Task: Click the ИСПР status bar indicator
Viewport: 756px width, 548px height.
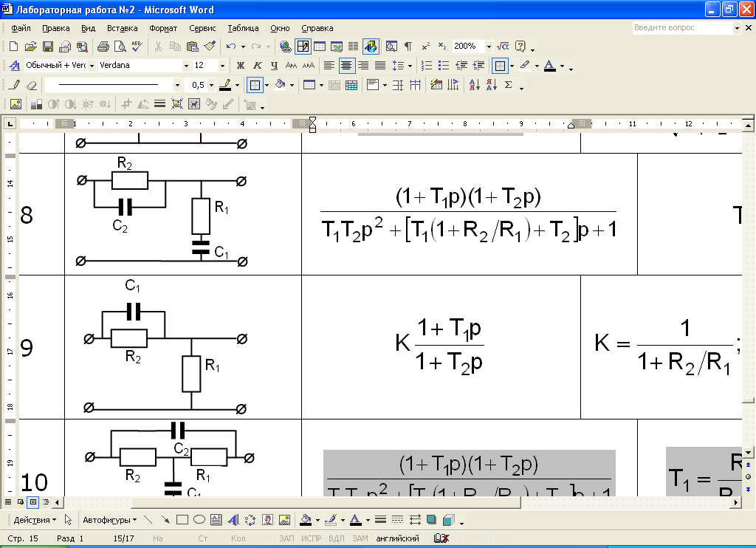Action: coord(312,538)
